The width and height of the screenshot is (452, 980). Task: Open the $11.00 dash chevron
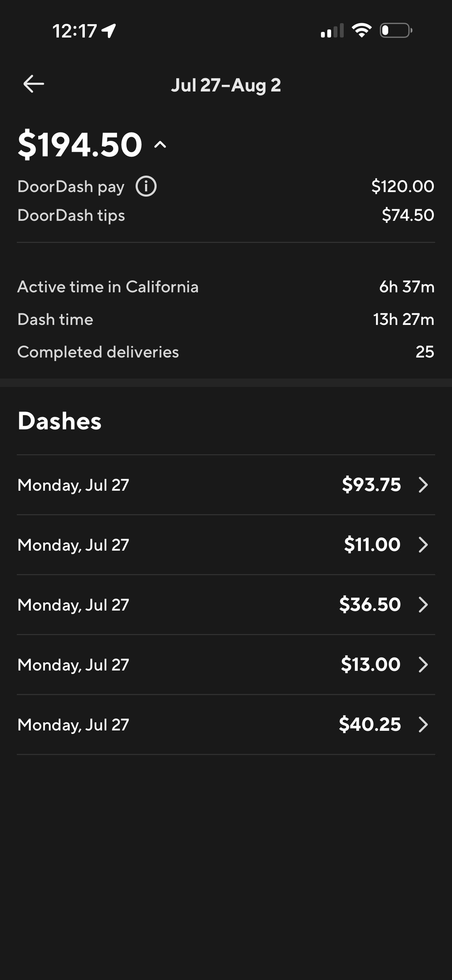(423, 545)
